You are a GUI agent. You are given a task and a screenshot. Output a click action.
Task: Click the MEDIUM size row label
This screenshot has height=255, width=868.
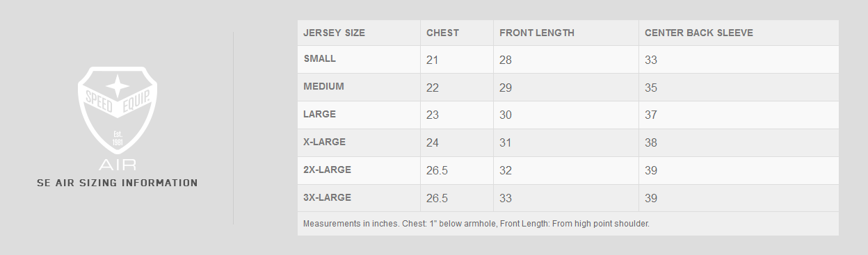(324, 87)
